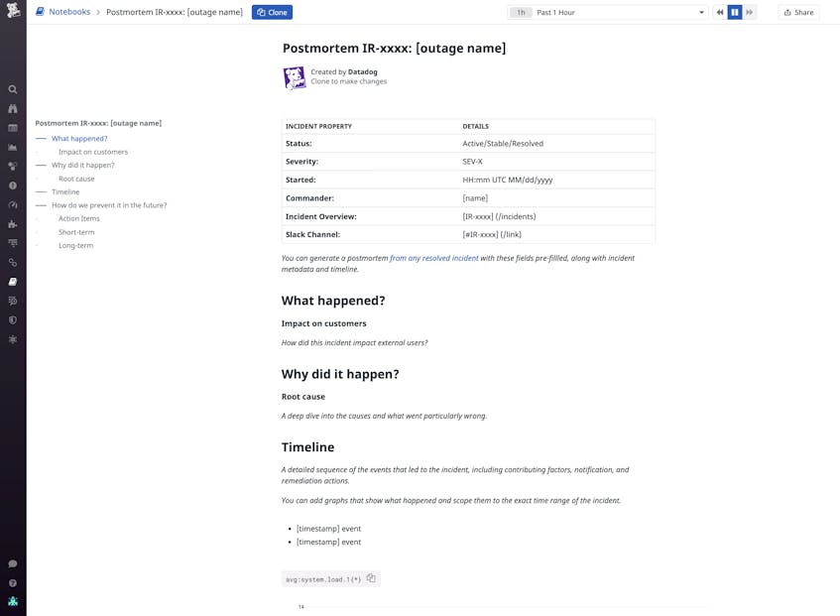Click the Datadog logo in the sidebar
This screenshot has height=616, width=840.
pyautogui.click(x=13, y=10)
